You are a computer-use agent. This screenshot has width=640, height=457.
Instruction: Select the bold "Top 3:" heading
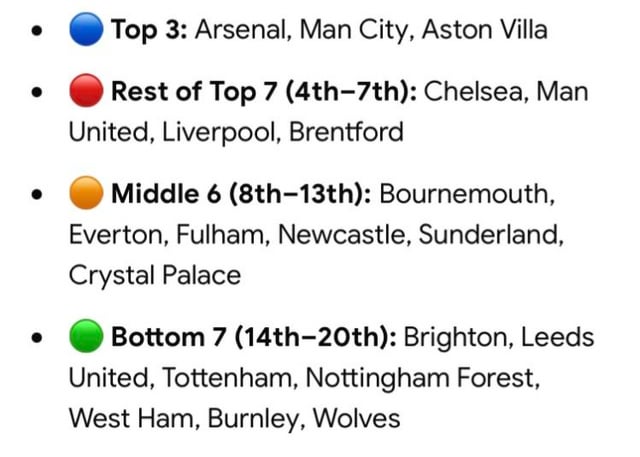149,30
